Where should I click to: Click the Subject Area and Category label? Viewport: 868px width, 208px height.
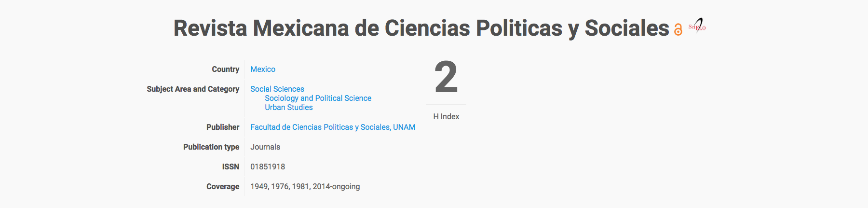tap(193, 89)
